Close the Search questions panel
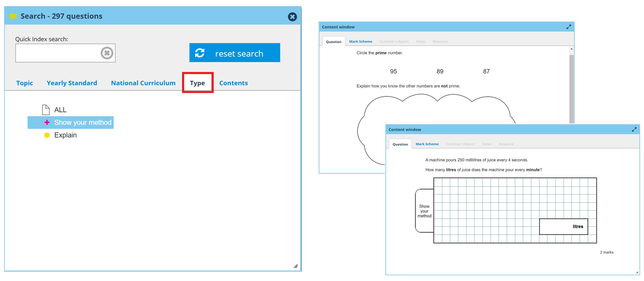This screenshot has height=281, width=644. point(292,17)
